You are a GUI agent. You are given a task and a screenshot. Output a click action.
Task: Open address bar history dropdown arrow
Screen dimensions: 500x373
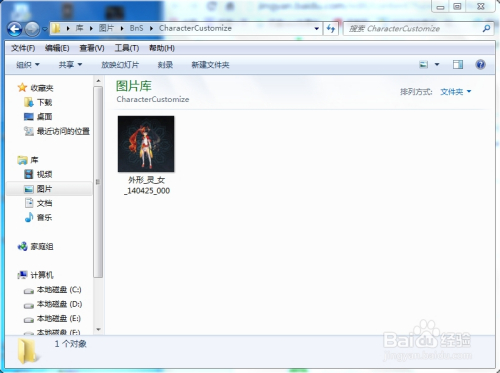(317, 29)
